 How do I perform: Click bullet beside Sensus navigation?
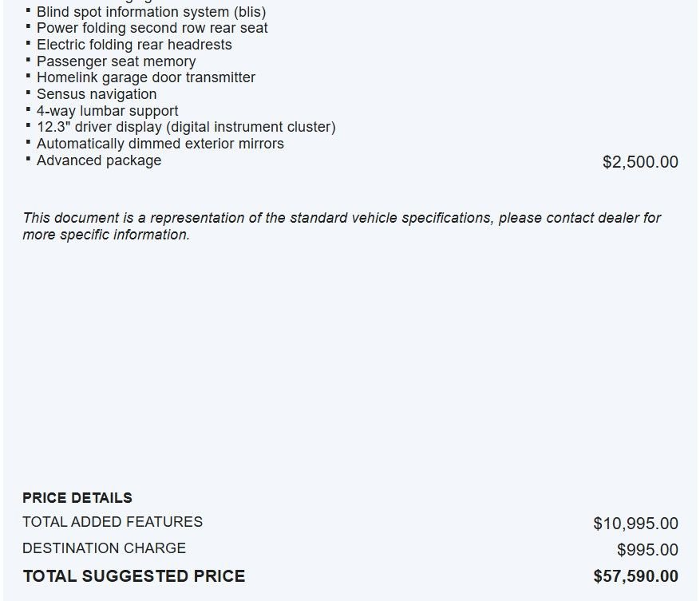click(28, 93)
